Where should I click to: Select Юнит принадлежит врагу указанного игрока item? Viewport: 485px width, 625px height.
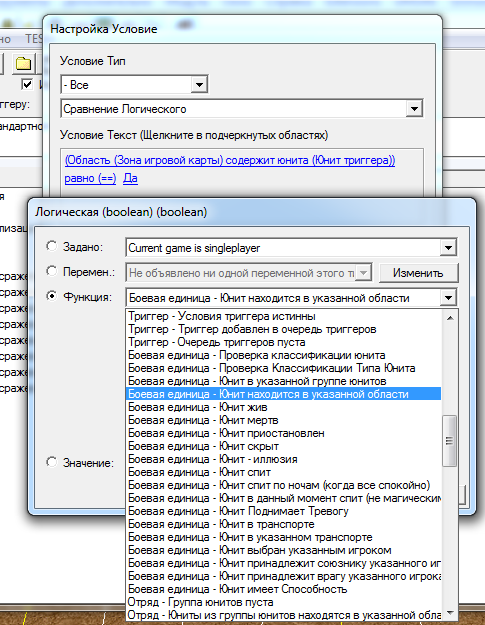(283, 576)
